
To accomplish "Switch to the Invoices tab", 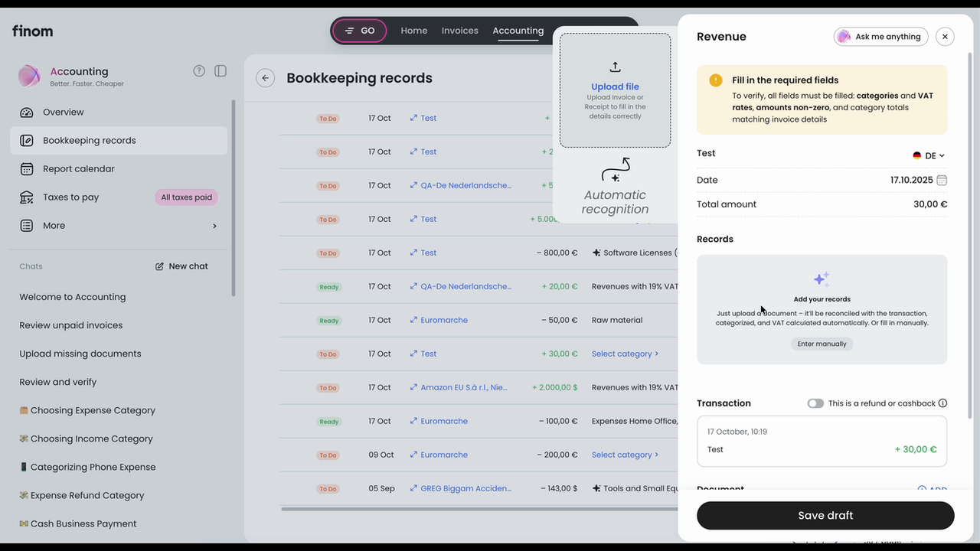I will click(x=460, y=31).
